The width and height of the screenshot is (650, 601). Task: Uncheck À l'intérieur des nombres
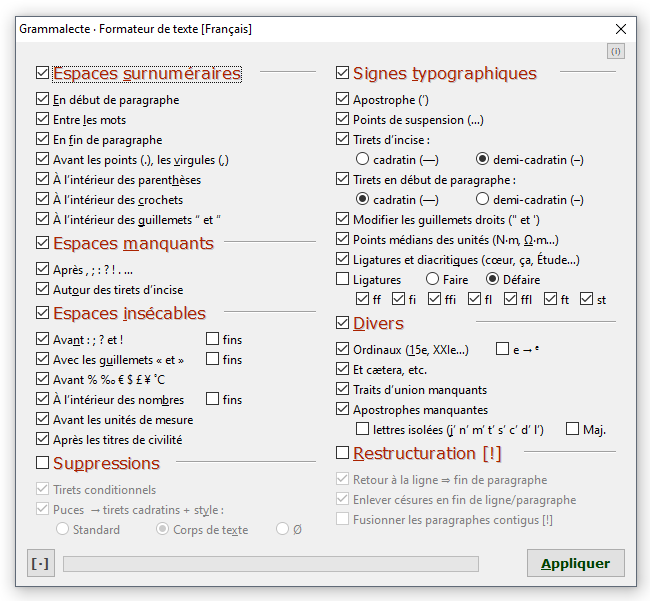[42, 399]
